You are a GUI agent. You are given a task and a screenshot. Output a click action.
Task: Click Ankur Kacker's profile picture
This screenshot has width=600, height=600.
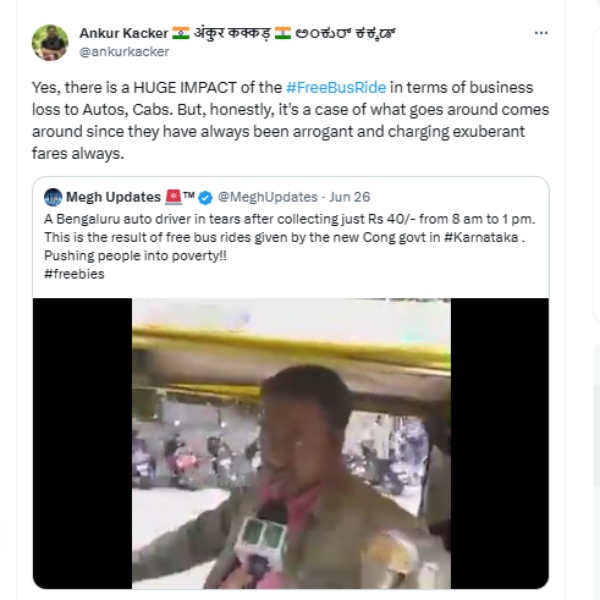(x=50, y=42)
